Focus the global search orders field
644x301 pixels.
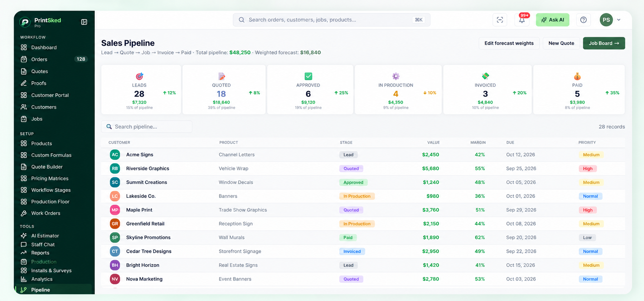click(331, 20)
